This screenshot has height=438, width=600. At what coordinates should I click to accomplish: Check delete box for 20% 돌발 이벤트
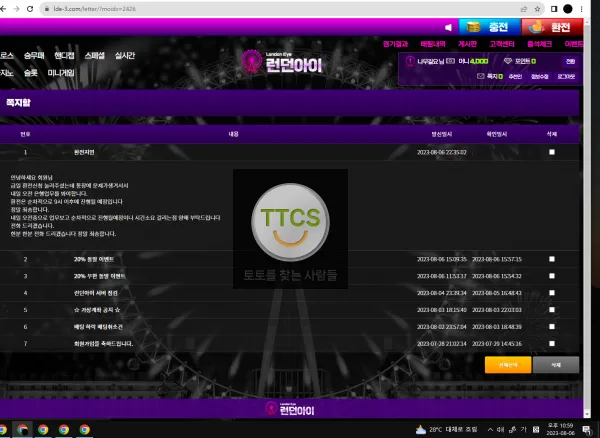[552, 259]
